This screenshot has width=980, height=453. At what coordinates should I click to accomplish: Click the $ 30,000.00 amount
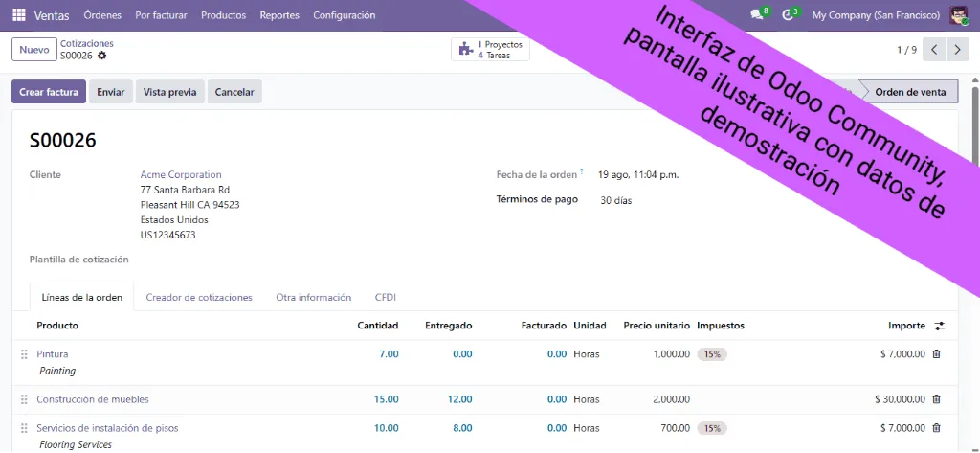[900, 399]
